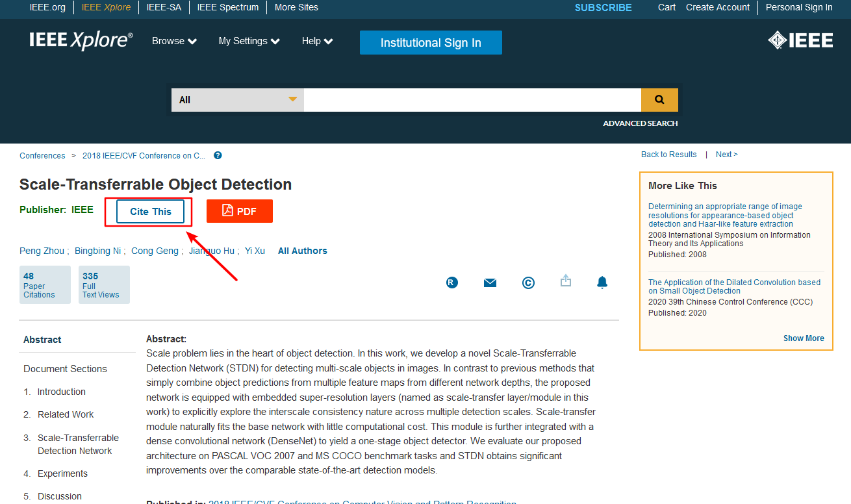Click Document Sections heading
This screenshot has height=504, width=851.
[x=65, y=369]
